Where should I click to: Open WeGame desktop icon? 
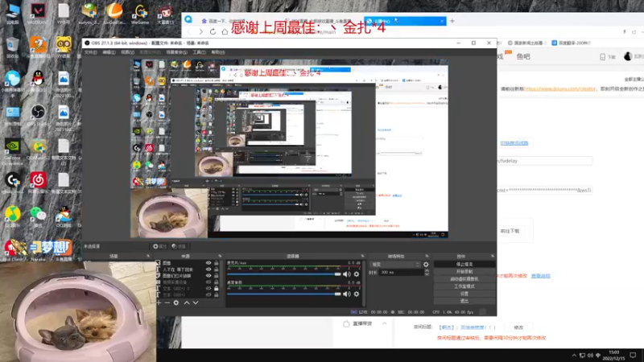pyautogui.click(x=140, y=13)
